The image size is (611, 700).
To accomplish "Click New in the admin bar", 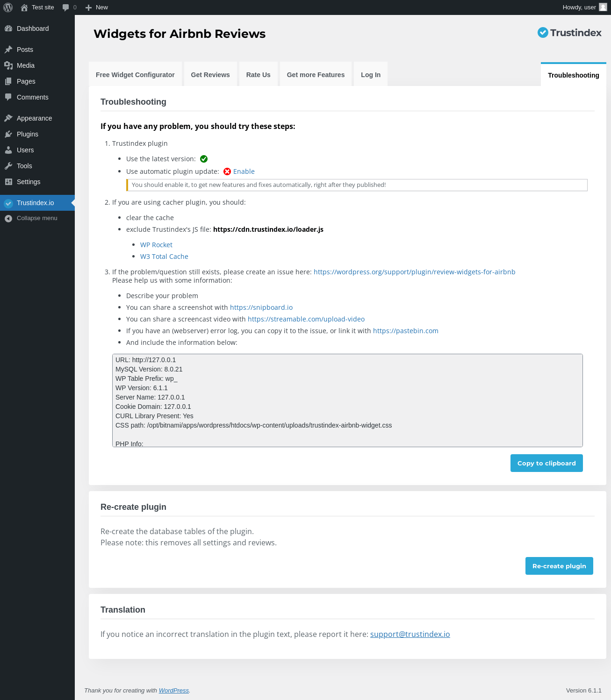I will point(102,7).
